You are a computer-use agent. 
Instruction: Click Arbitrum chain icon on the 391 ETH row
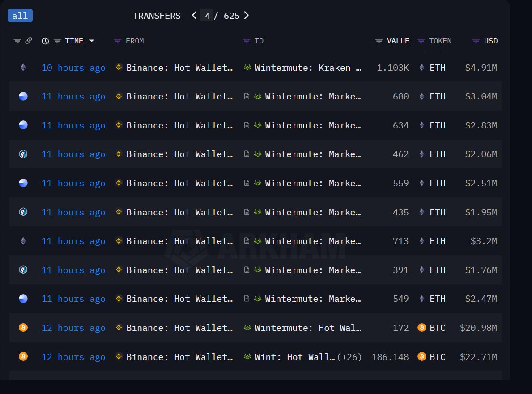[x=23, y=270]
